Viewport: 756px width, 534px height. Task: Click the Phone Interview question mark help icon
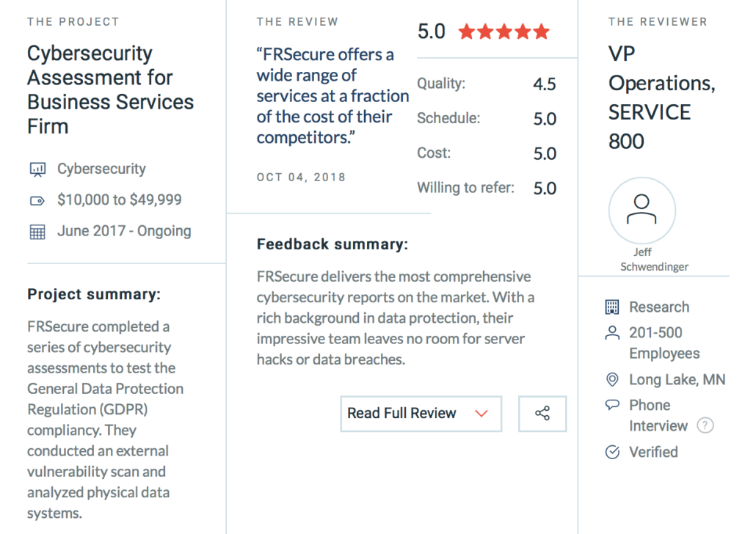[705, 425]
